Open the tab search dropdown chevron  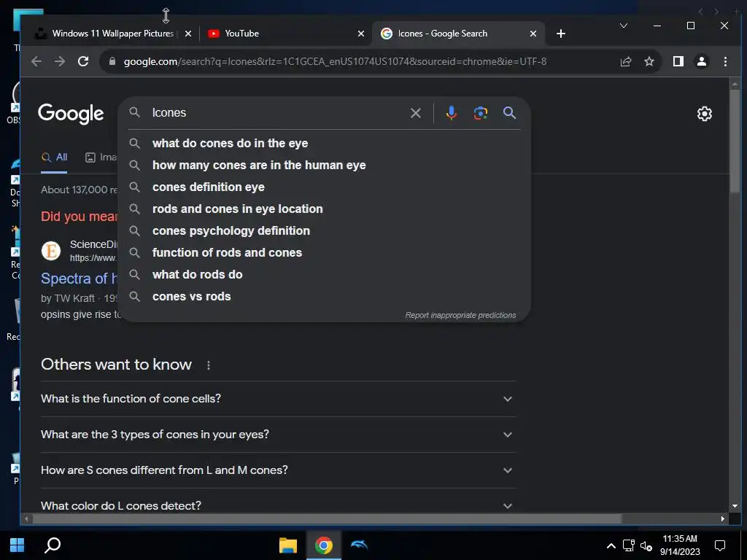pyautogui.click(x=623, y=26)
